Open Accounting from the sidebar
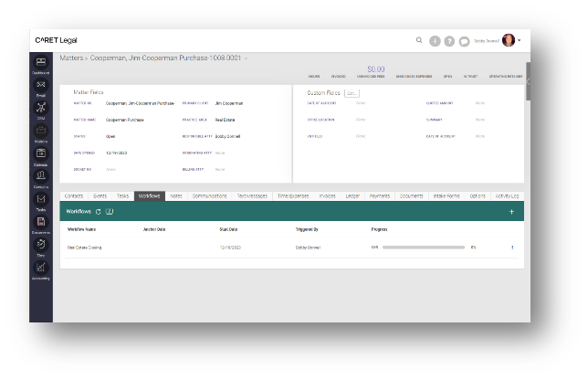The height and width of the screenshot is (380, 588). [41, 268]
